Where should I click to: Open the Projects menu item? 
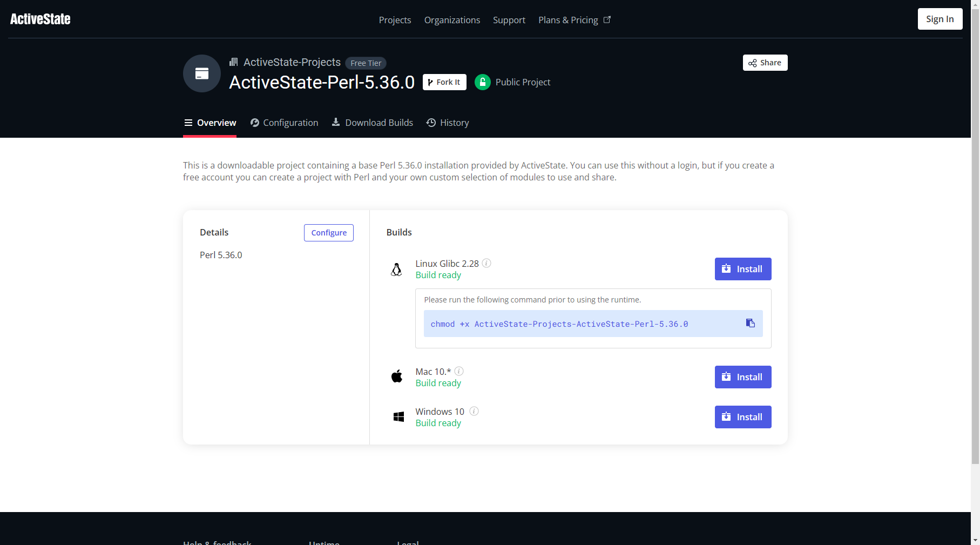(395, 20)
